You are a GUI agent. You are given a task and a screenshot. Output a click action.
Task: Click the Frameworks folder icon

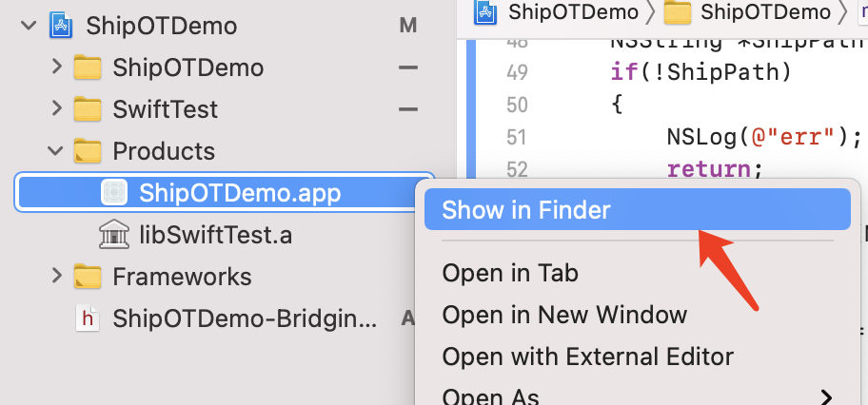point(88,277)
